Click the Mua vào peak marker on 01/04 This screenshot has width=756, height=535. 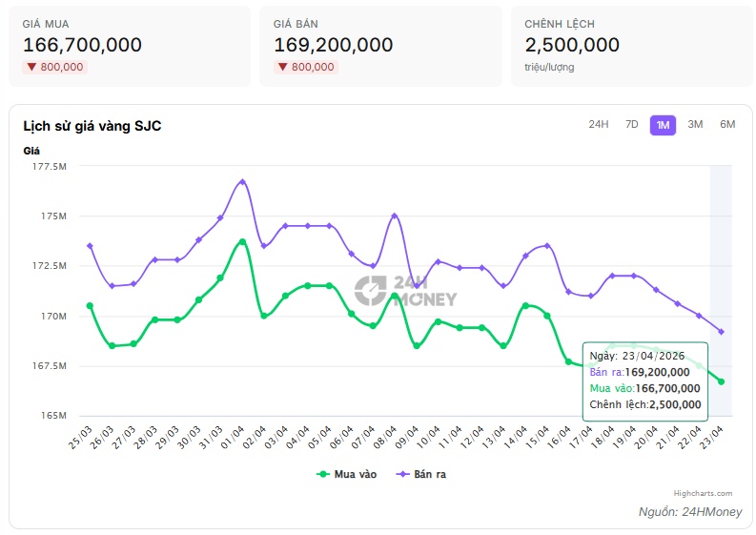point(242,241)
